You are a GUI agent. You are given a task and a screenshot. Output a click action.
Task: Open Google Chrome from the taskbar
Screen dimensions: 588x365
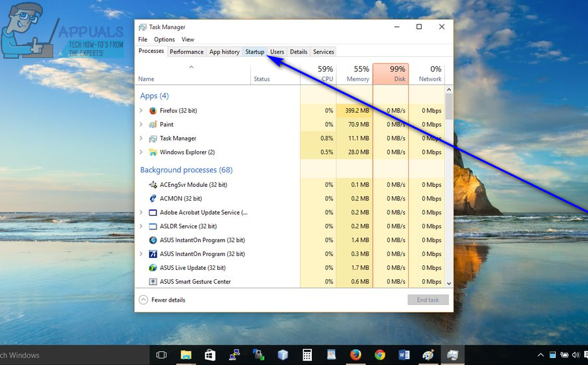tap(380, 355)
